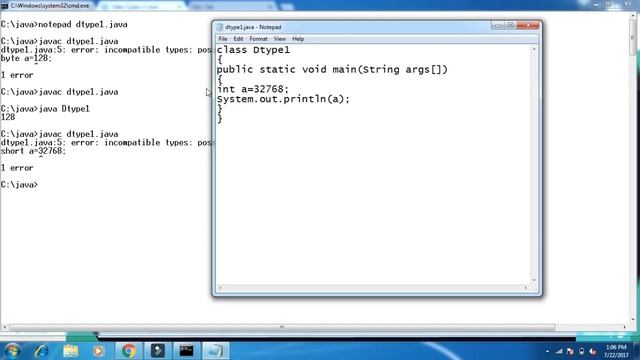640x360 pixels.
Task: Open the volume tray icon
Action: point(593,351)
